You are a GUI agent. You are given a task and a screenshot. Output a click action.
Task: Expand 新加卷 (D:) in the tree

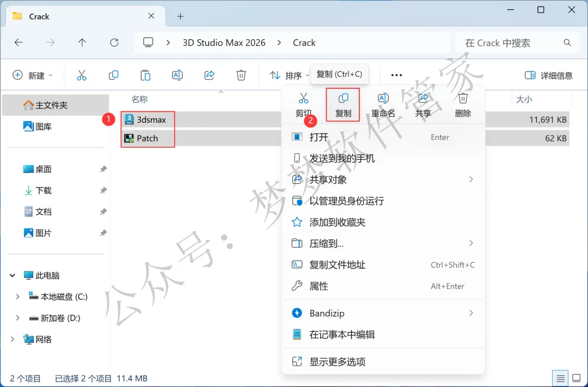[17, 318]
